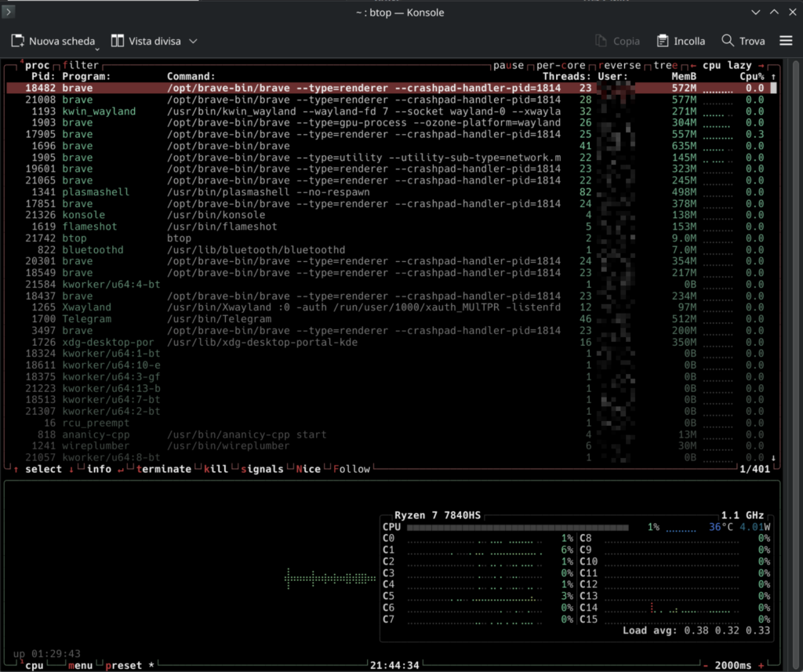The height and width of the screenshot is (672, 803).
Task: Open a new tab with Nuova scheda
Action: pyautogui.click(x=53, y=41)
